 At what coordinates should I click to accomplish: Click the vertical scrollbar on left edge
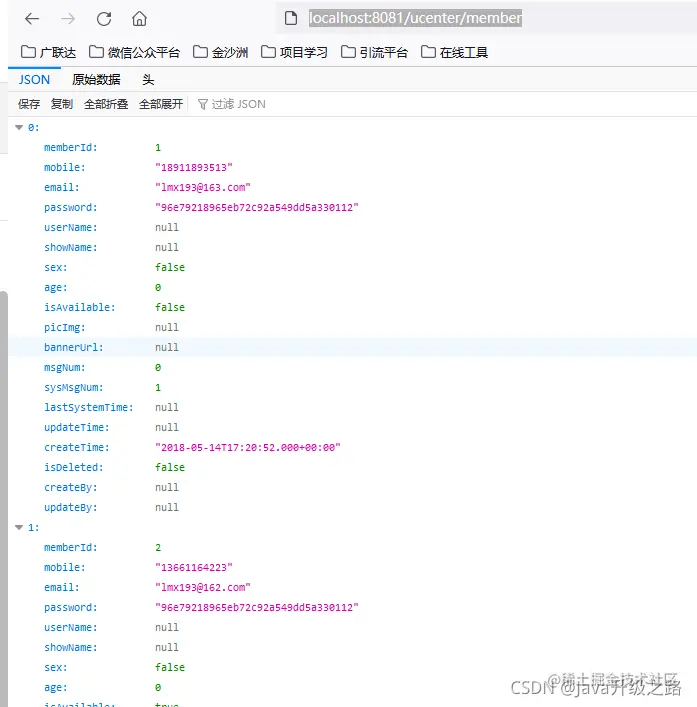[x=4, y=498]
